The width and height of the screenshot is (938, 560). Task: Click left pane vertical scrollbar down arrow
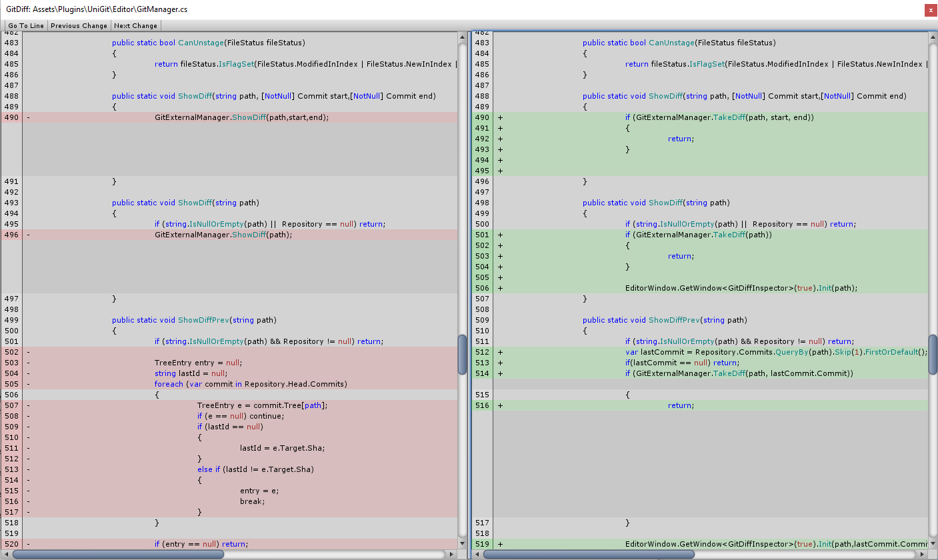(x=463, y=543)
